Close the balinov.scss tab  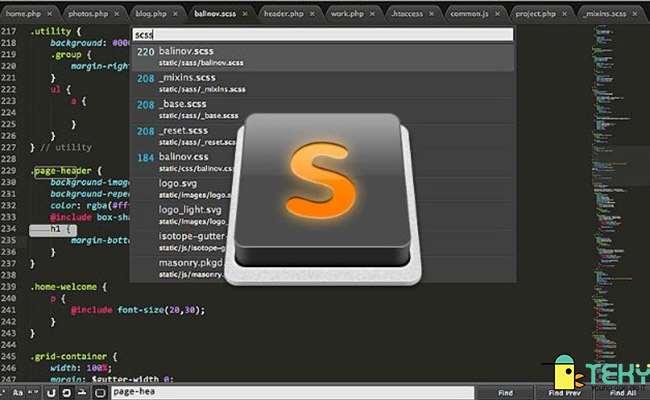245,14
